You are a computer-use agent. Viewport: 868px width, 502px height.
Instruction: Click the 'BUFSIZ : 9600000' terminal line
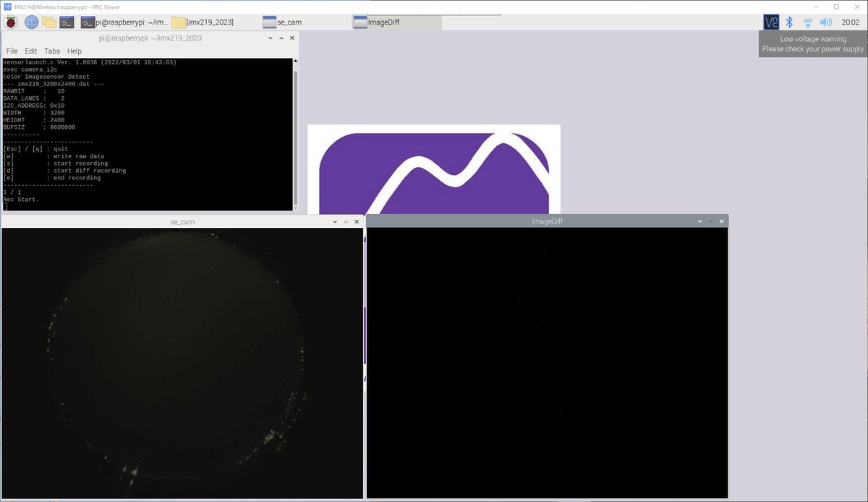[39, 127]
